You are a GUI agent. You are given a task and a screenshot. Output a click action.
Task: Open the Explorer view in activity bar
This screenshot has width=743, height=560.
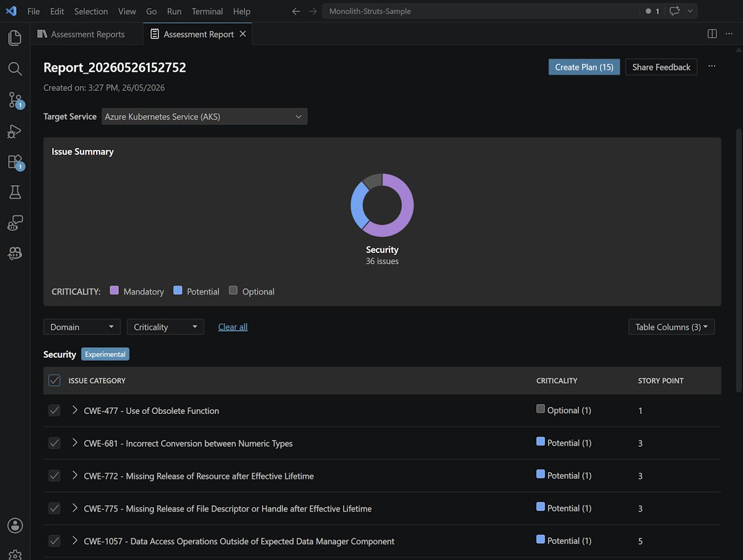tap(15, 38)
